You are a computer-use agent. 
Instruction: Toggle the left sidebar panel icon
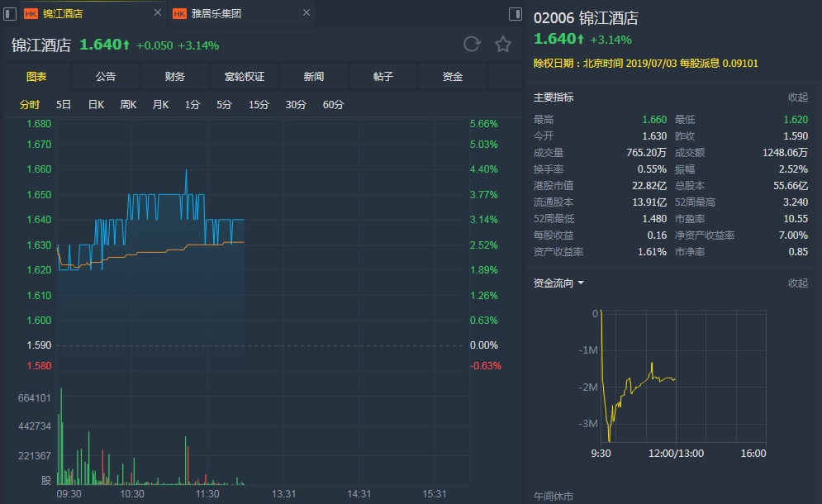[x=10, y=14]
